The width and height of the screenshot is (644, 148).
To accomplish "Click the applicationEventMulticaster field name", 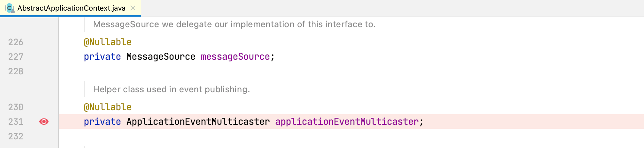I will coord(347,122).
